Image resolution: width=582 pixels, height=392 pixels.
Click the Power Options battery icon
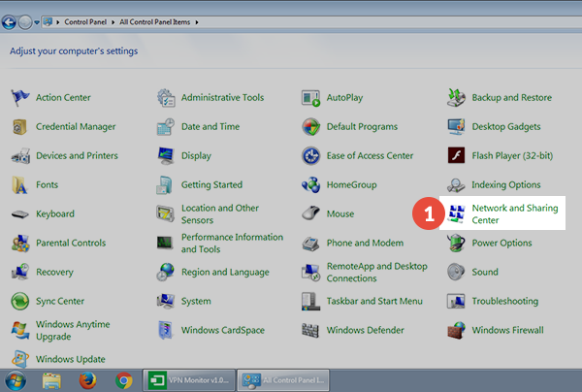point(456,243)
